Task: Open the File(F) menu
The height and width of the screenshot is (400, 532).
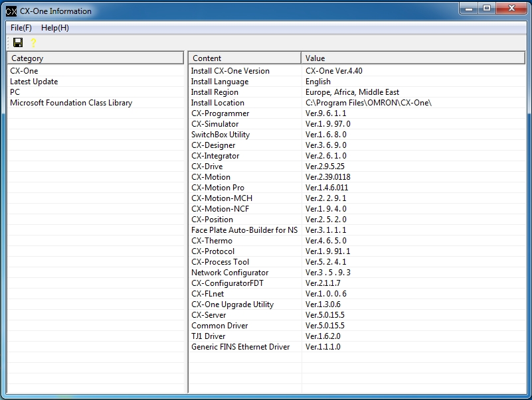Action: 21,28
